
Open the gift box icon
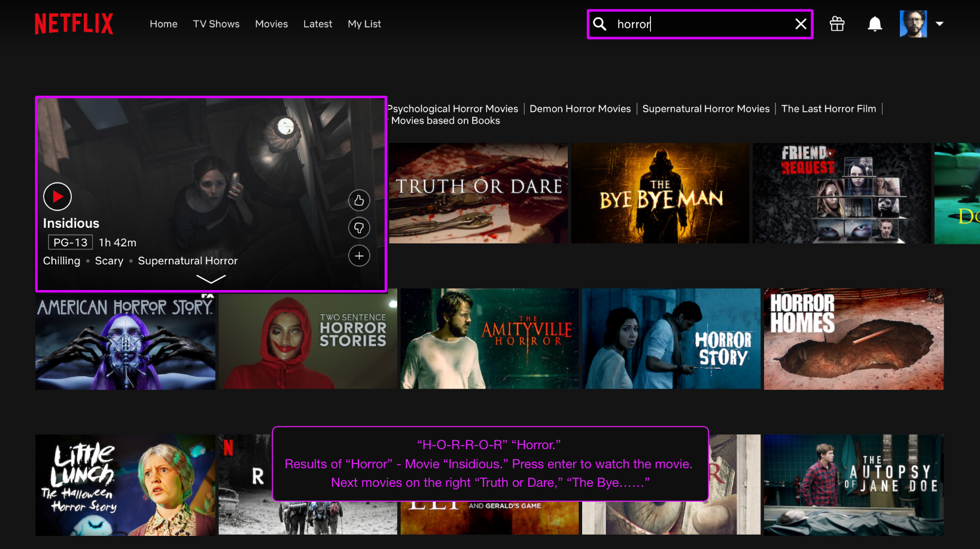tap(837, 24)
